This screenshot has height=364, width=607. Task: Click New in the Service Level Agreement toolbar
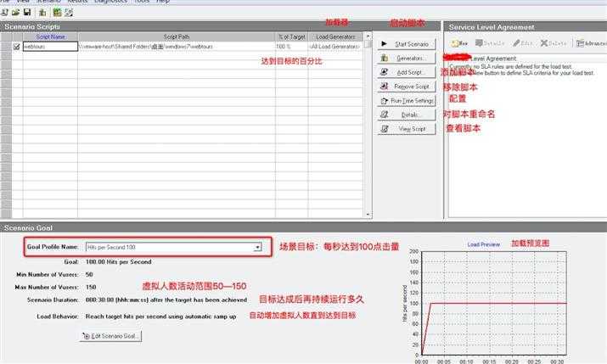coord(459,43)
